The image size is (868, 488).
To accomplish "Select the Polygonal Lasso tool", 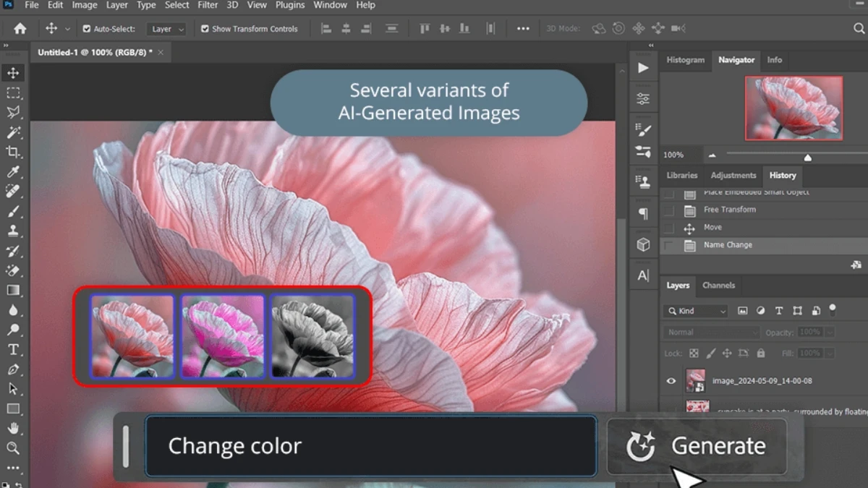I will pyautogui.click(x=13, y=112).
